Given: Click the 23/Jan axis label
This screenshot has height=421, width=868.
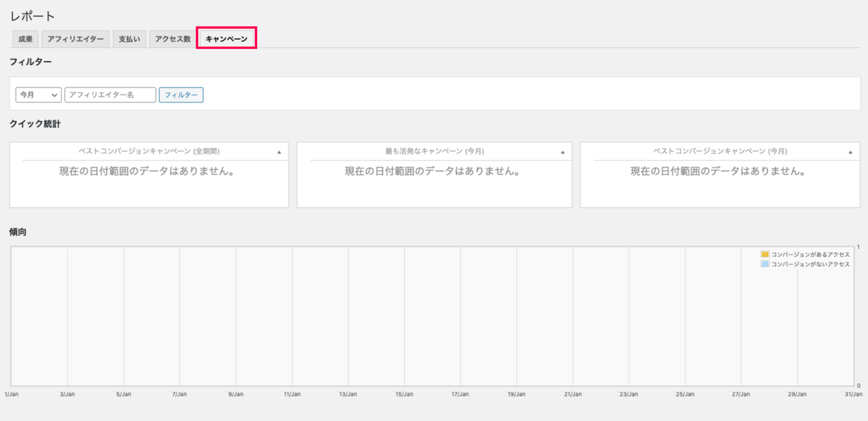Looking at the screenshot, I should 629,394.
